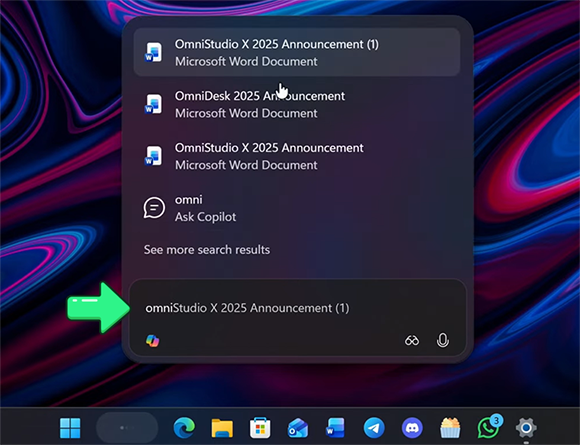Open OmniStudio X 2025 Announcement (1) result

coord(297,52)
